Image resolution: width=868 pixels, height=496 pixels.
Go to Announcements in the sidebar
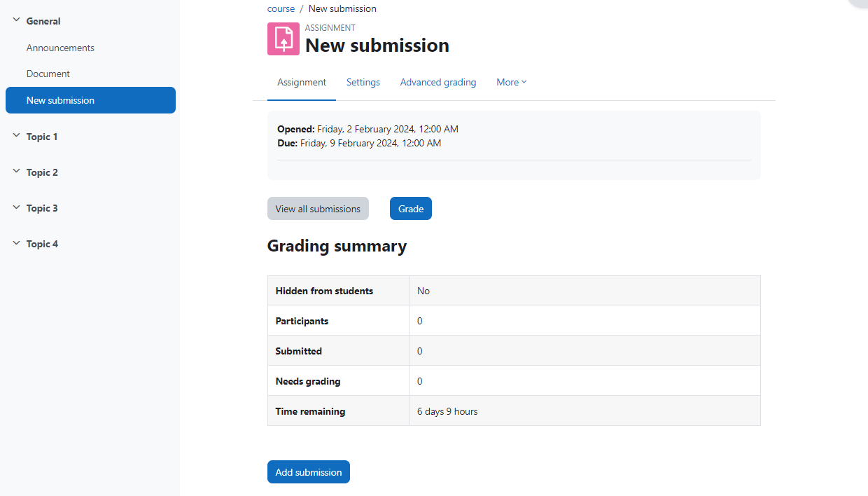(60, 47)
